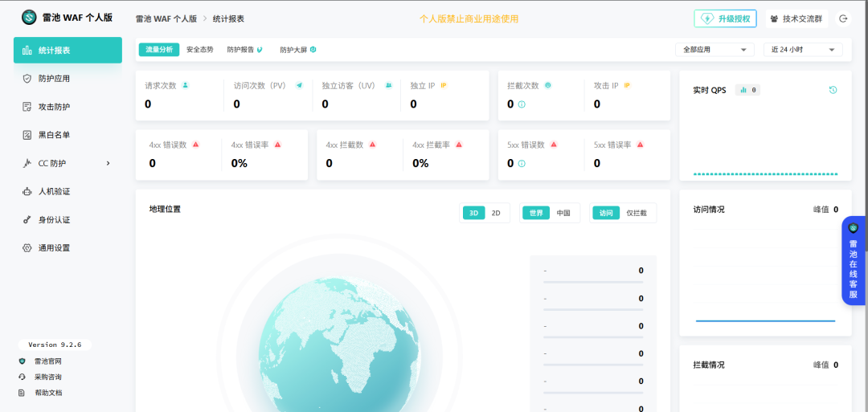This screenshot has height=412, width=868.
Task: Click the 攻击防护 icon in sidebar
Action: click(27, 107)
